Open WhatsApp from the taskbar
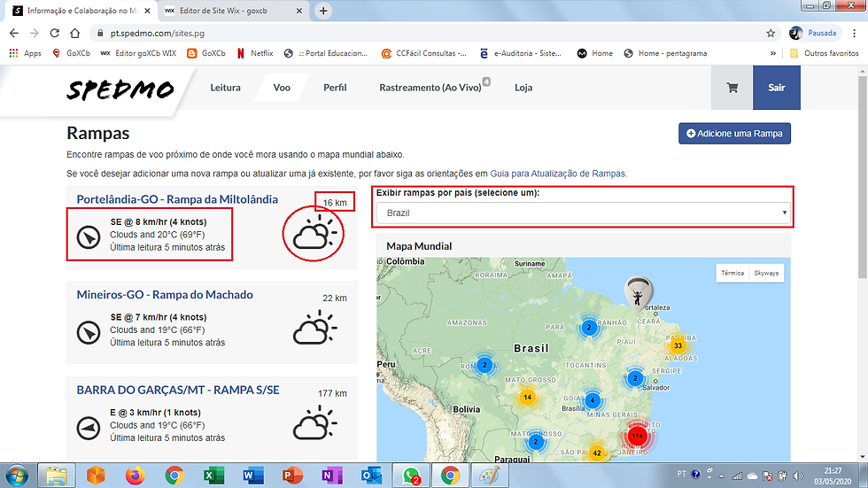 point(412,476)
